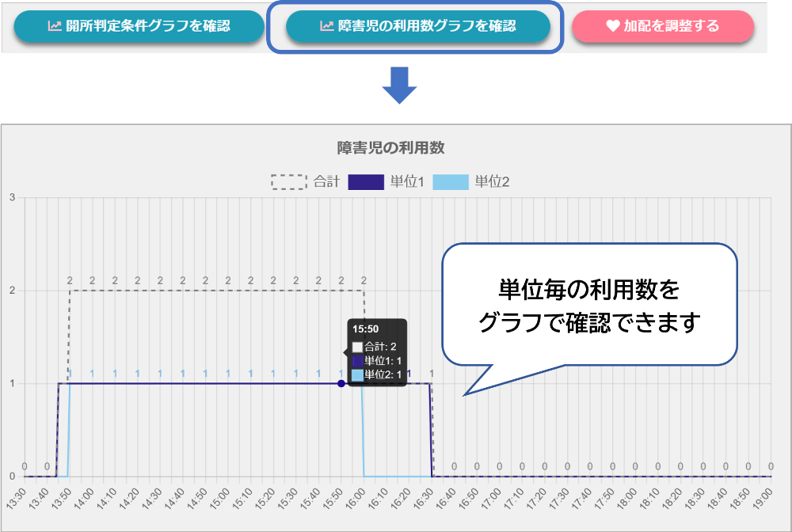The width and height of the screenshot is (792, 532).
Task: Click the 15:50 tooltip header
Action: [x=365, y=329]
